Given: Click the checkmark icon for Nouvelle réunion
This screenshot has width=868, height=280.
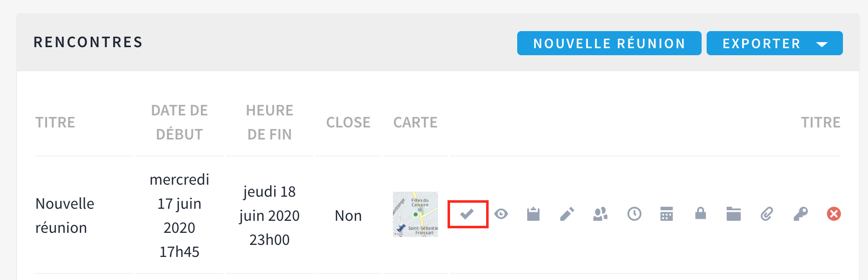Looking at the screenshot, I should [x=467, y=214].
